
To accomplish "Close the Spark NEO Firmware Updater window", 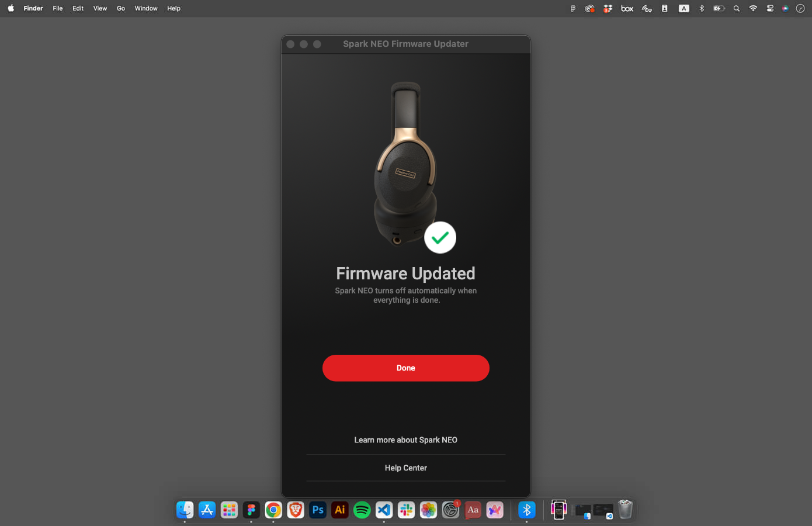I will coord(290,44).
